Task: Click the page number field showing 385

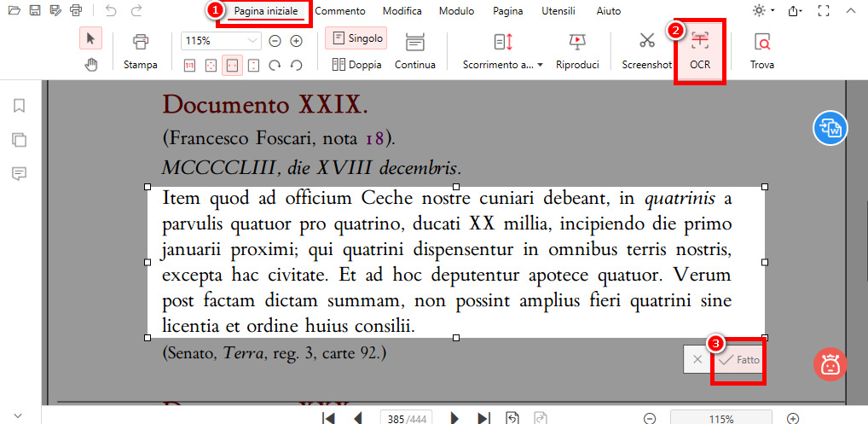Action: 406,418
